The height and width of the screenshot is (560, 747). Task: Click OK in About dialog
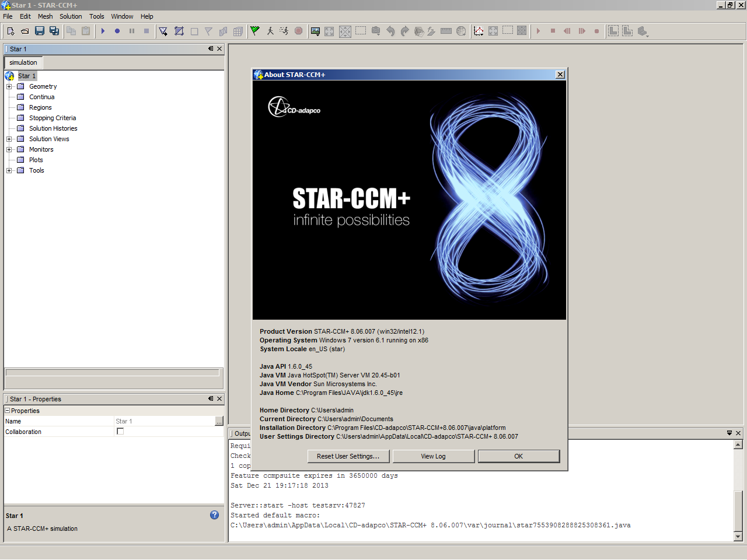pos(518,456)
